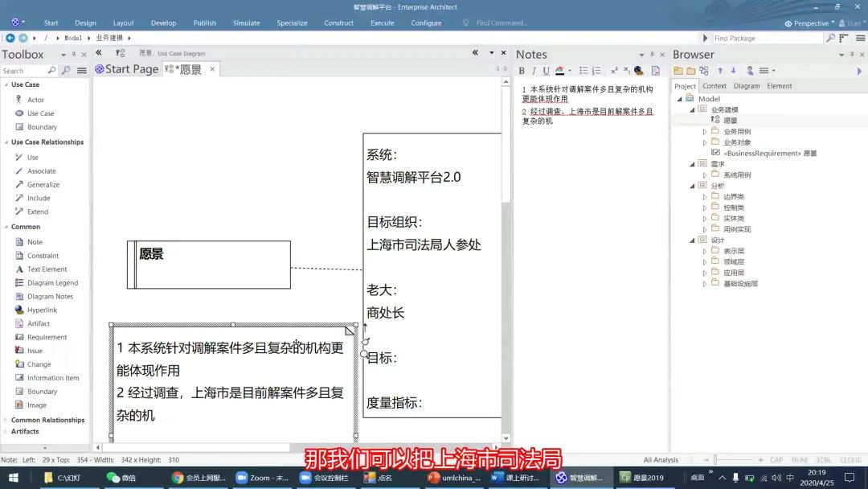868x489 pixels.
Task: Create a numbered list in Notes
Action: (596, 70)
